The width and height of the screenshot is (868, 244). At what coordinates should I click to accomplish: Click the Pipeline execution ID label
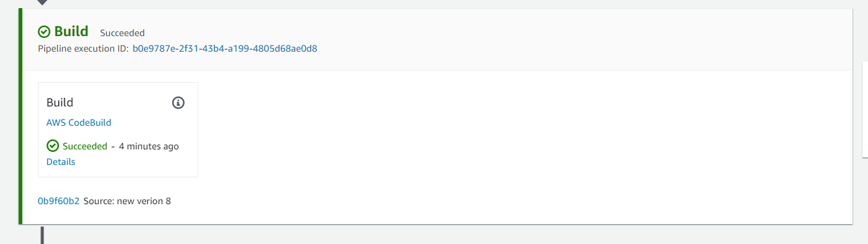click(83, 48)
